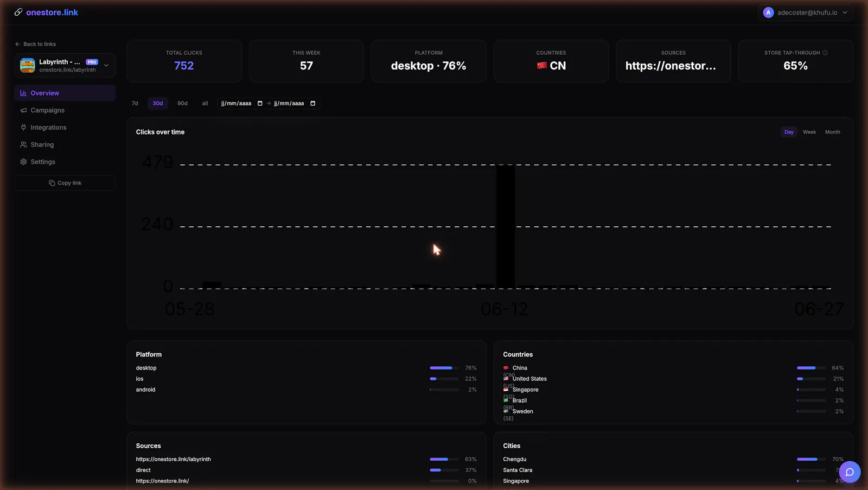868x490 pixels.
Task: Click the Integrations plug icon
Action: 23,128
